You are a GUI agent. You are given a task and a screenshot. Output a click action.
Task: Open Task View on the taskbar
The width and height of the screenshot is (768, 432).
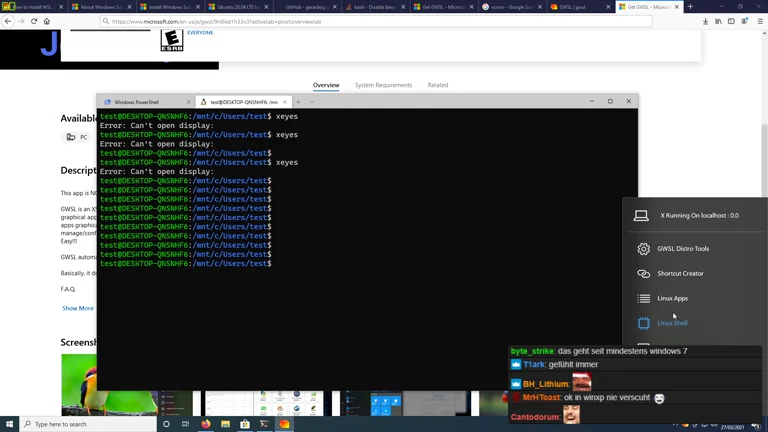pyautogui.click(x=186, y=424)
